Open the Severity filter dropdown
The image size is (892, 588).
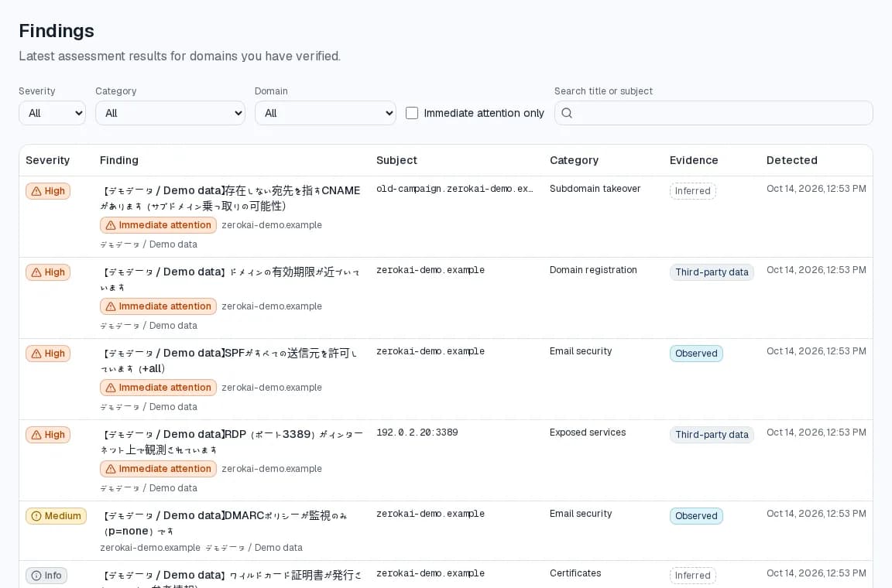coord(53,113)
